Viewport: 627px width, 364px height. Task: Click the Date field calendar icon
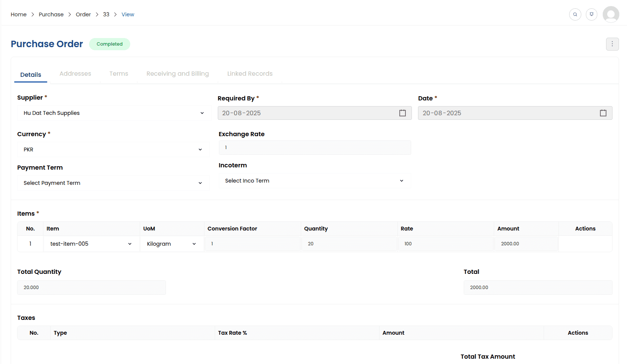603,113
